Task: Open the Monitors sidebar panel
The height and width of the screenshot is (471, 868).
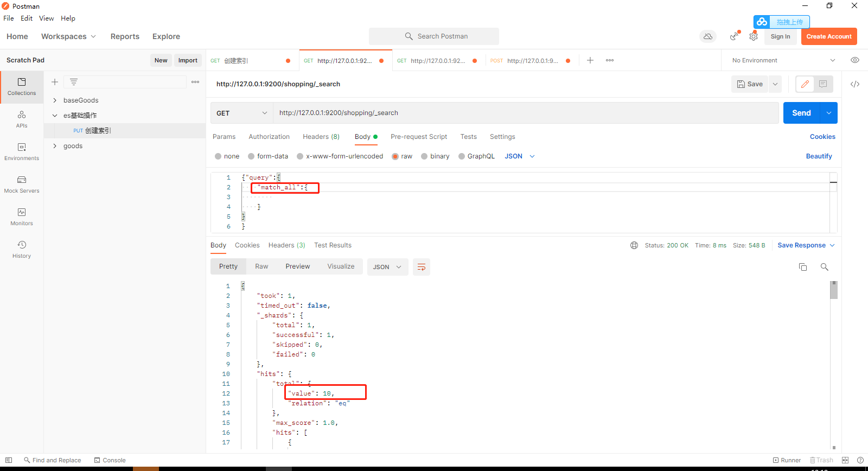Action: pos(22,217)
